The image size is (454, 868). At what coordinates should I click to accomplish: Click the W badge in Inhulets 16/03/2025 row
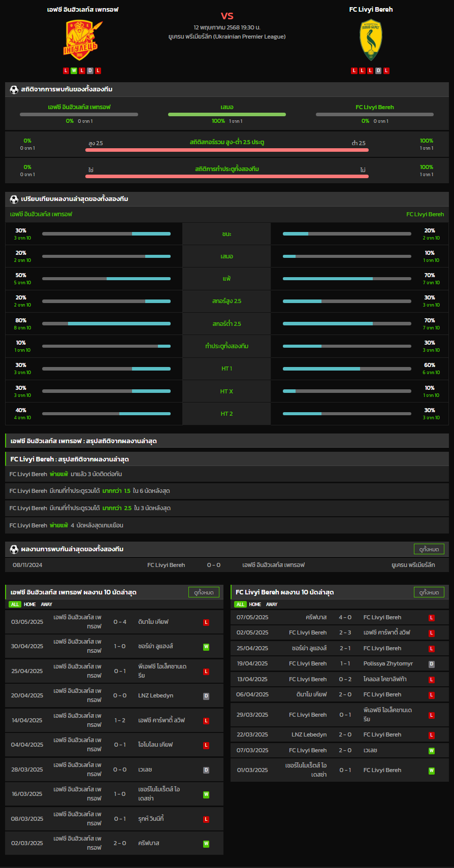(206, 794)
